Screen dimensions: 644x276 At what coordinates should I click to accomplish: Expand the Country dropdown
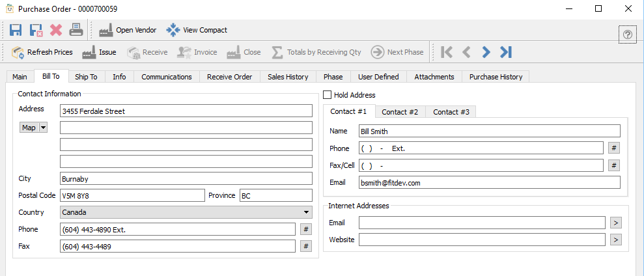(306, 212)
